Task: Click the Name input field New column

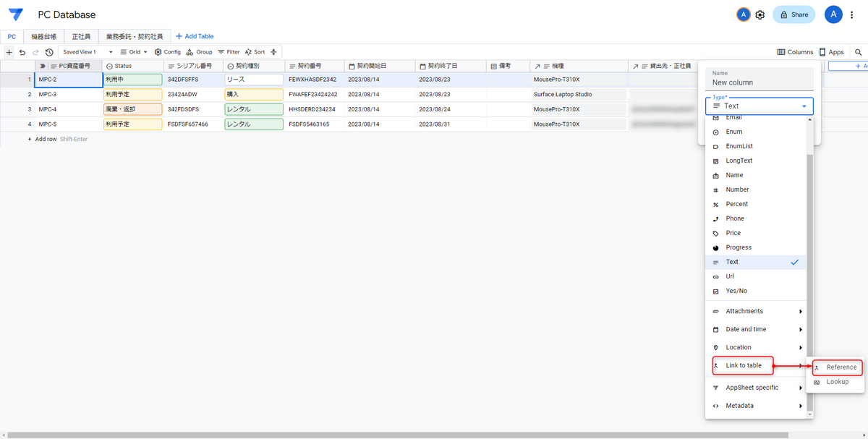Action: [x=759, y=79]
